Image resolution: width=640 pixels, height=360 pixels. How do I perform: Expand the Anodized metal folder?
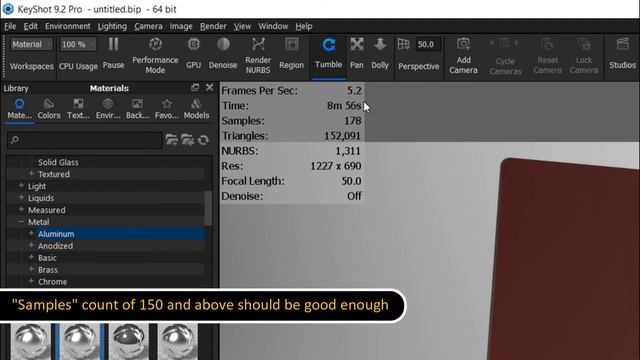click(x=31, y=245)
